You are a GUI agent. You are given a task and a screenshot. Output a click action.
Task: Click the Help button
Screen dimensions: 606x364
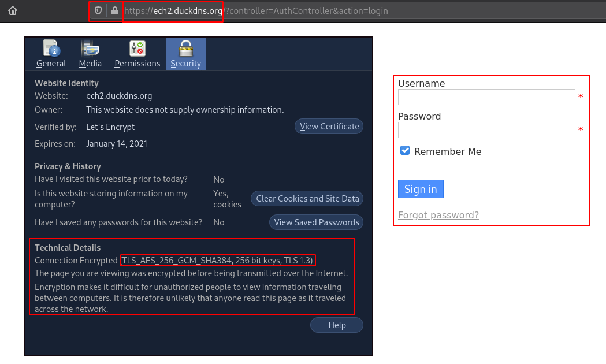tap(337, 325)
